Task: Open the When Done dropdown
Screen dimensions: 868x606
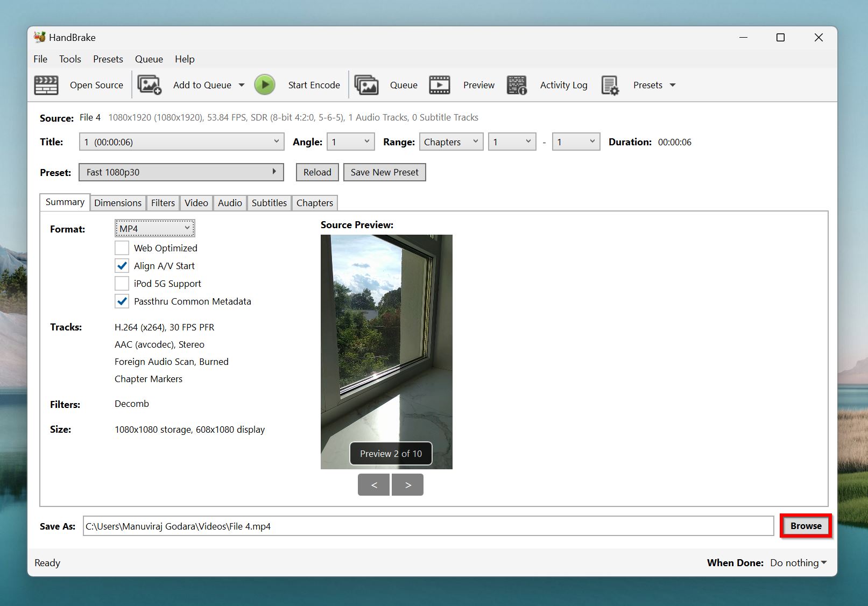Action: pos(797,562)
